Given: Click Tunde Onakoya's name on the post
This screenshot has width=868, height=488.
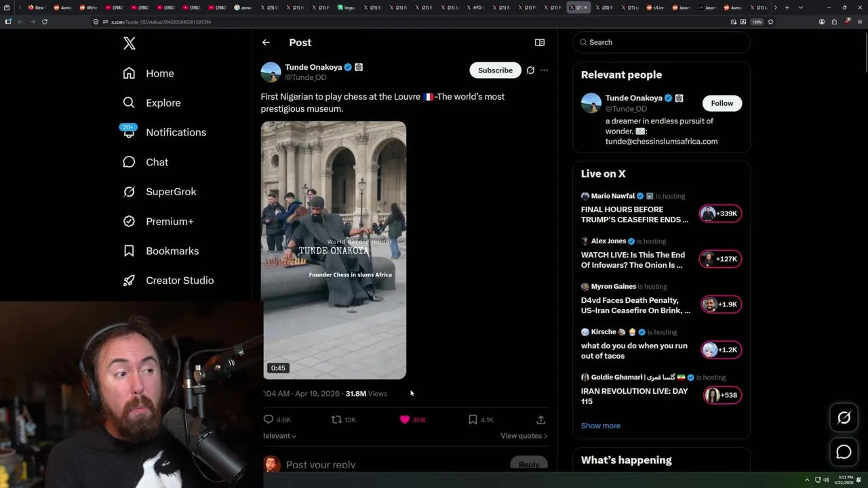Looking at the screenshot, I should pos(313,67).
